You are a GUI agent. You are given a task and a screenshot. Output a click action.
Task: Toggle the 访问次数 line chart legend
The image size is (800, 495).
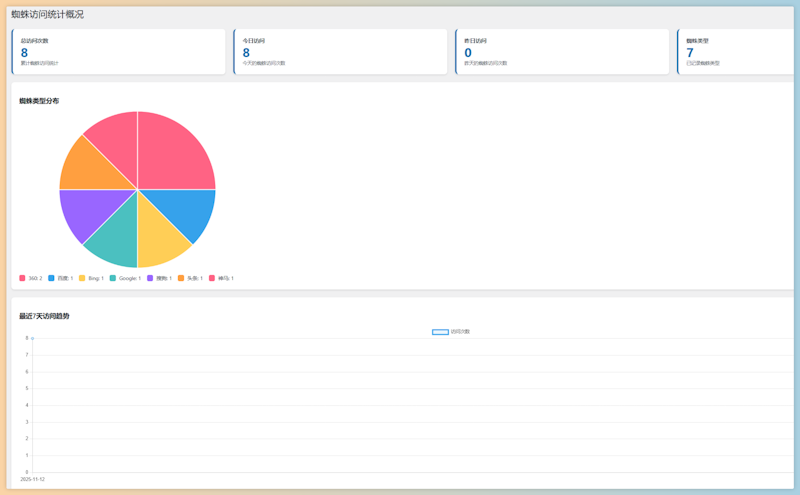tap(451, 331)
